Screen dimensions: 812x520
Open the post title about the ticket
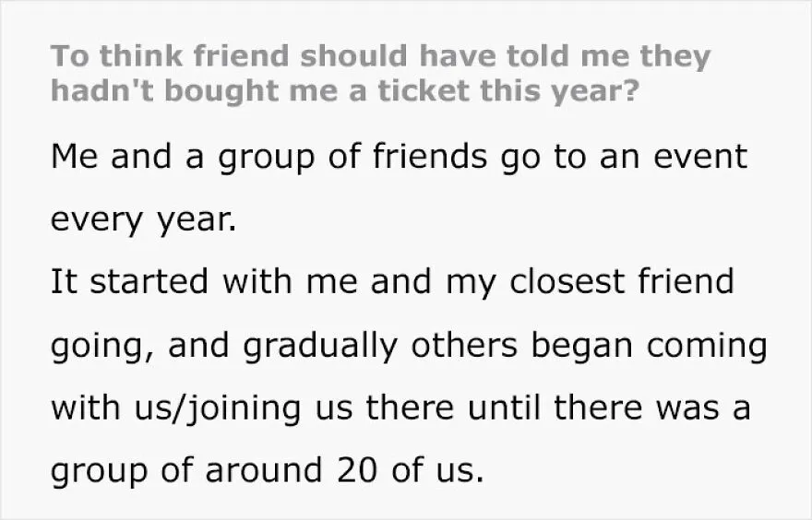click(x=380, y=74)
